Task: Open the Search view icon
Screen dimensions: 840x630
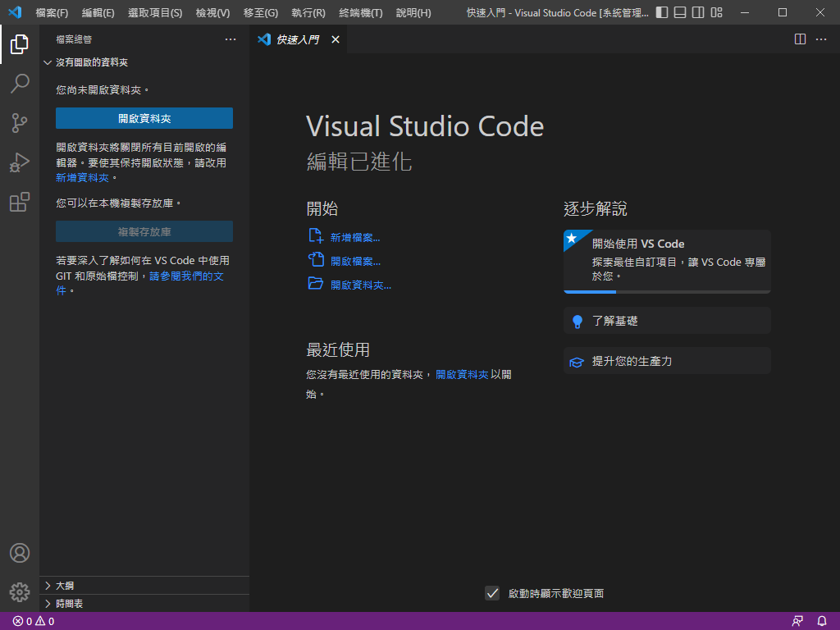Action: [x=20, y=84]
